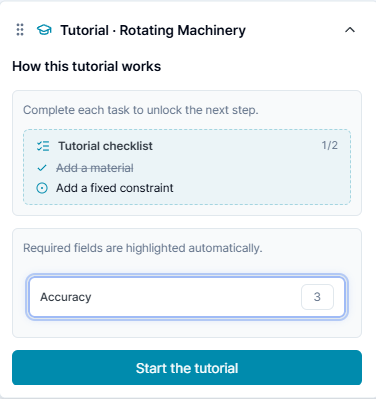Viewport: 376px width, 399px height.
Task: Click the checkmark beside Add a material
Action: click(x=42, y=168)
